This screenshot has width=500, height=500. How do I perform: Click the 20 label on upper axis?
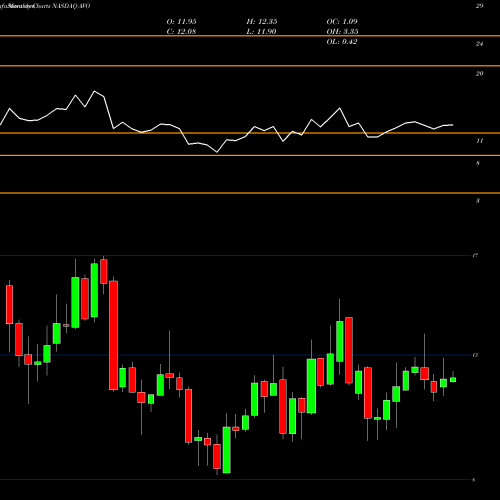pyautogui.click(x=479, y=74)
